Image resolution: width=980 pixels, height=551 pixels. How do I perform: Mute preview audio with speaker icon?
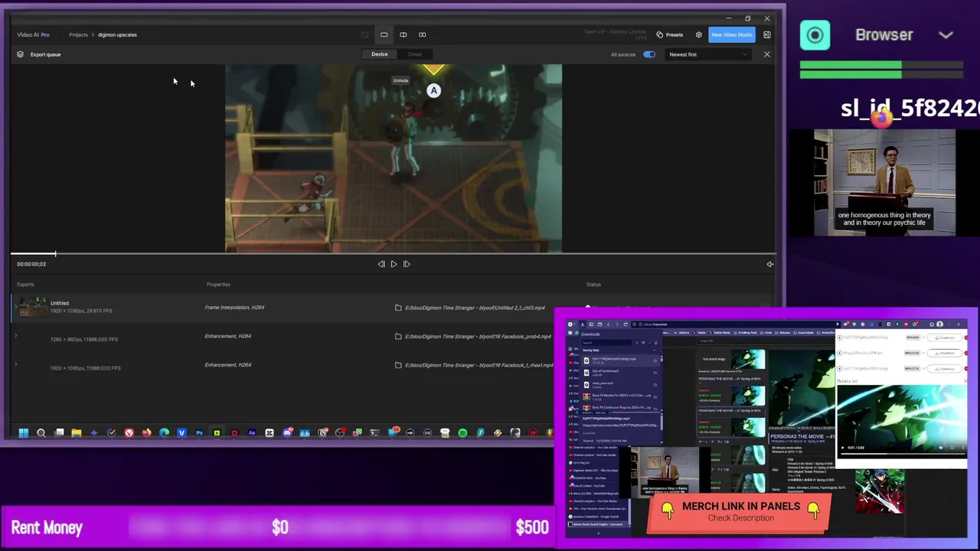pos(769,264)
